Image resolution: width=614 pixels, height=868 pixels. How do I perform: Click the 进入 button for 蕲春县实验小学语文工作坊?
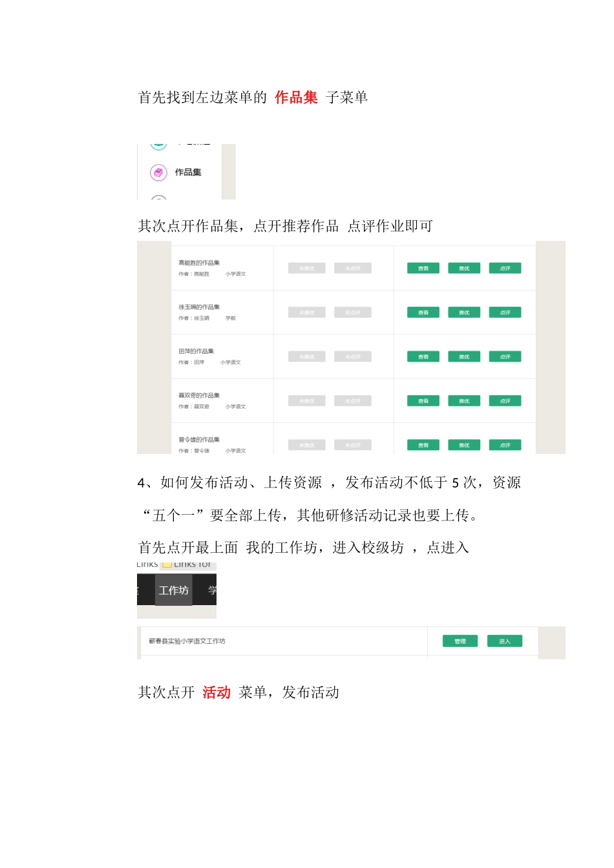[505, 641]
